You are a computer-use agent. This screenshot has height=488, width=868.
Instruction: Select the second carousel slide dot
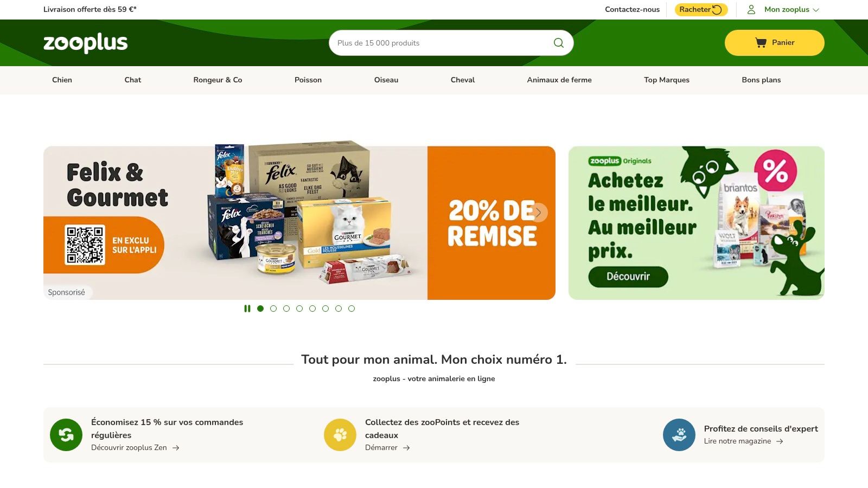tap(273, 309)
